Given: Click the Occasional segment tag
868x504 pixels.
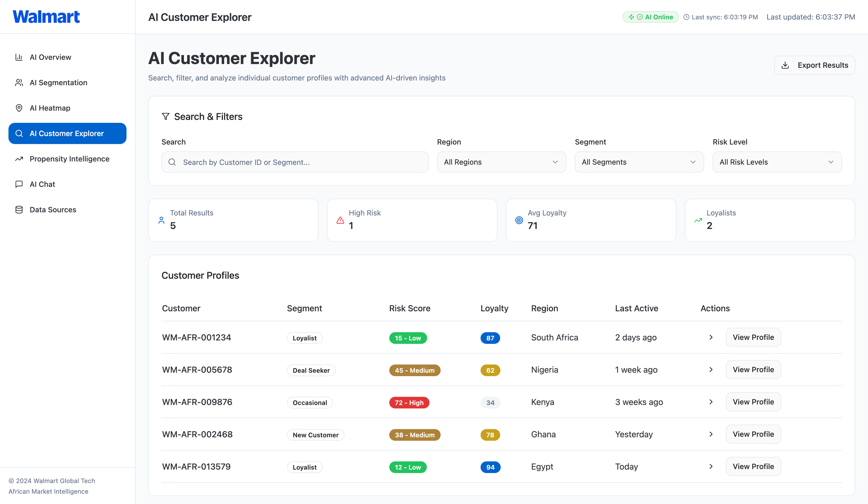Looking at the screenshot, I should click(x=310, y=403).
